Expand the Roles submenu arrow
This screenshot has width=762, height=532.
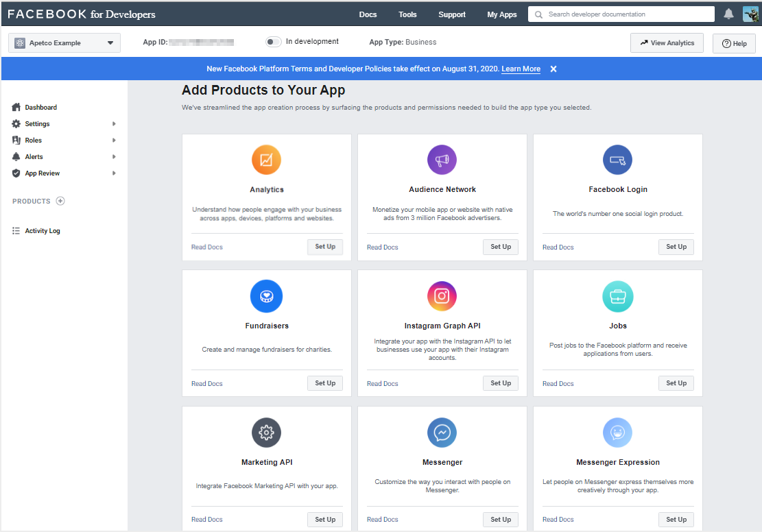click(x=114, y=141)
